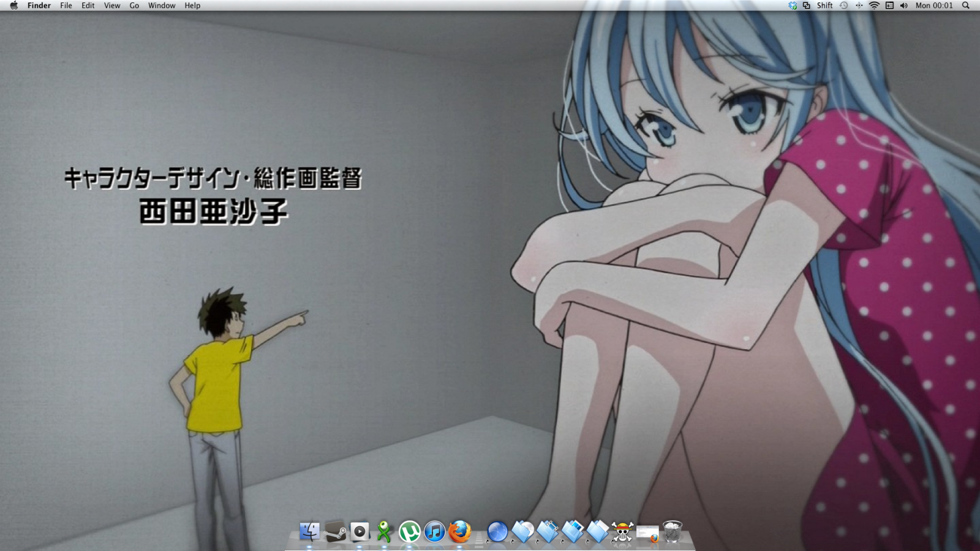Open the View menu
The image size is (980, 551).
click(112, 6)
